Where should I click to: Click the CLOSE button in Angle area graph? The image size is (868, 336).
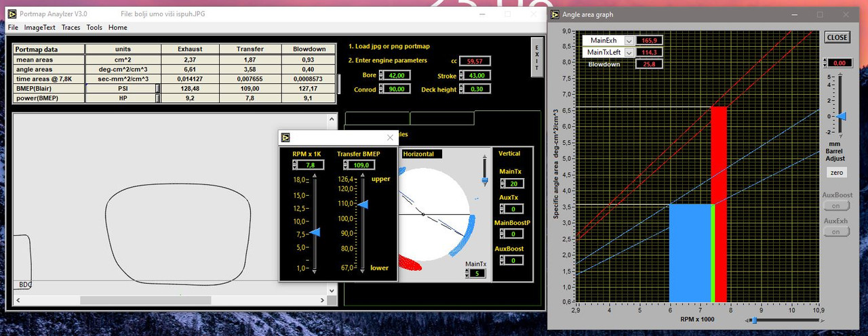837,37
